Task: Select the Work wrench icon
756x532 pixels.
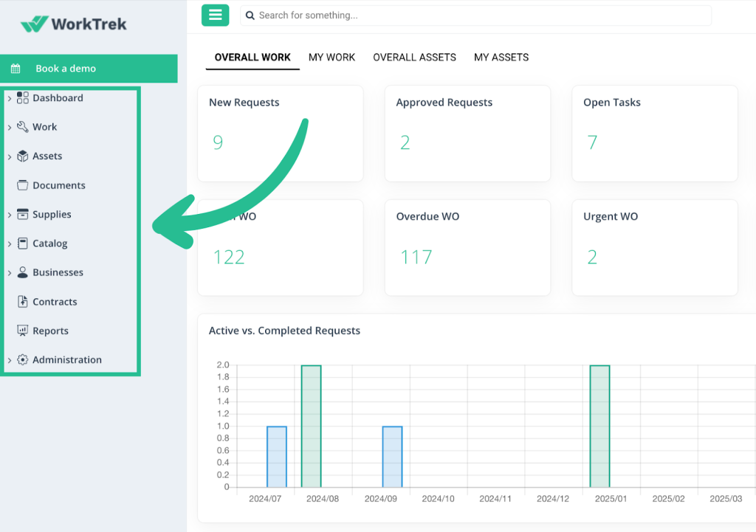Action: (x=24, y=127)
